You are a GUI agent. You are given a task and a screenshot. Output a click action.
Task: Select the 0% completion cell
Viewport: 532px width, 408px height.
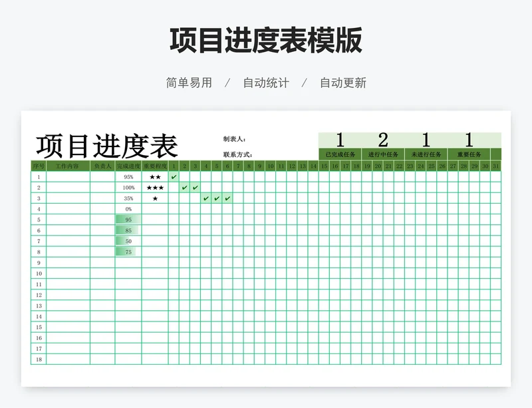(x=128, y=209)
